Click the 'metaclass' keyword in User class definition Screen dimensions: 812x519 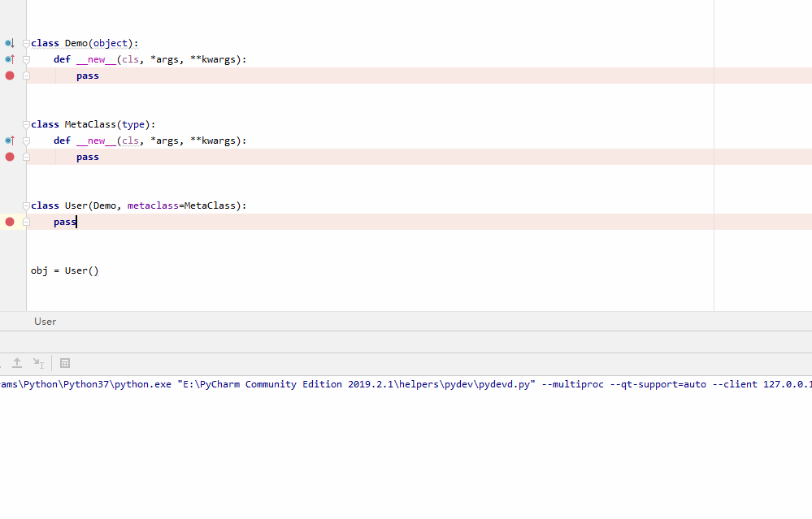pos(153,205)
